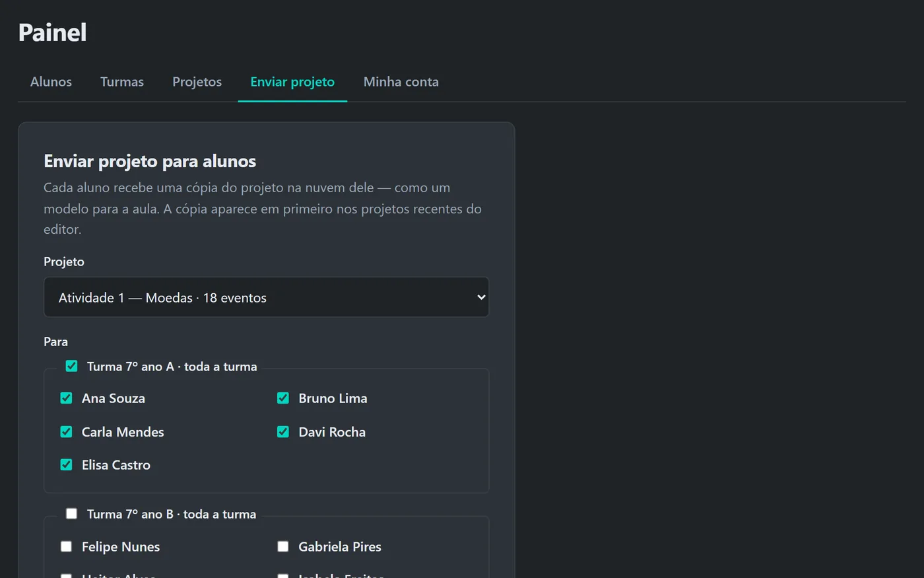The width and height of the screenshot is (924, 578).
Task: Uncheck Turma 7º ano A toda a turma
Action: [71, 366]
